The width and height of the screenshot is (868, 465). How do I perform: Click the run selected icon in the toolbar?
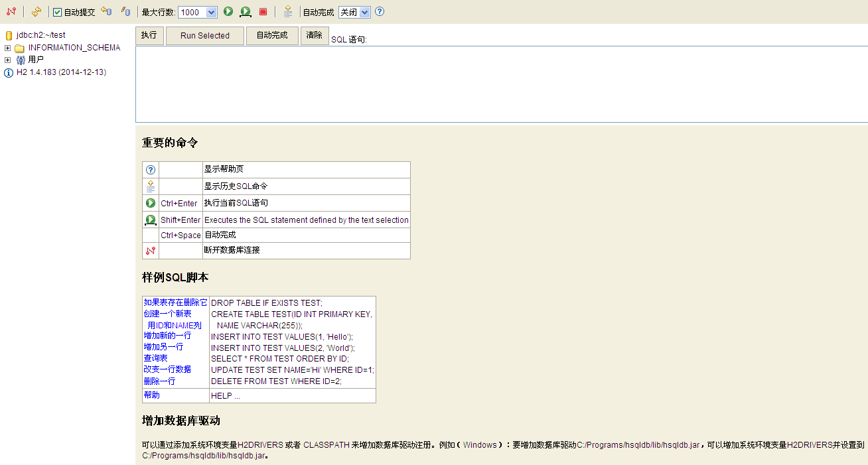click(246, 12)
